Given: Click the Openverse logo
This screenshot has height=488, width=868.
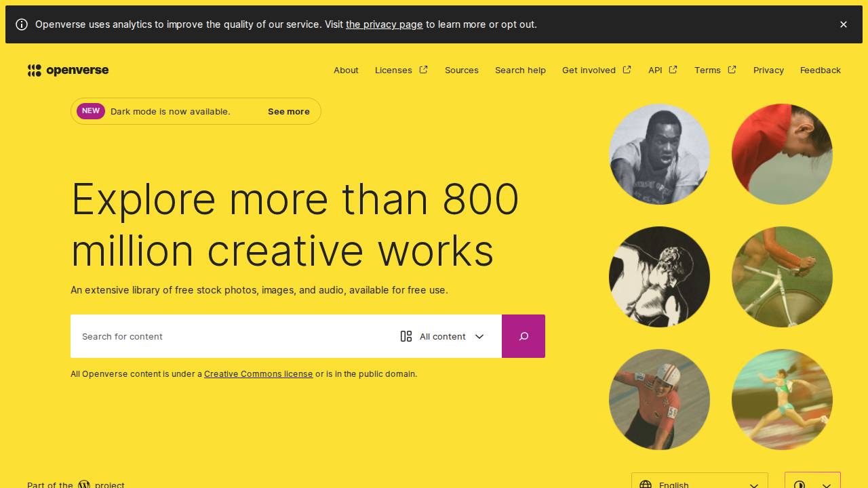Looking at the screenshot, I should pos(68,70).
